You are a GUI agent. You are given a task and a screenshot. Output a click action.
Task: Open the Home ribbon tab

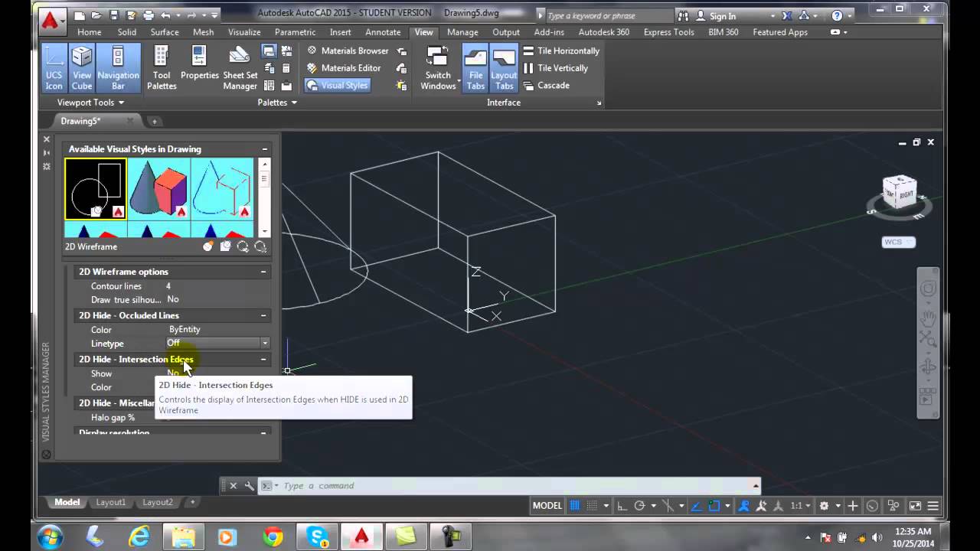click(x=89, y=32)
